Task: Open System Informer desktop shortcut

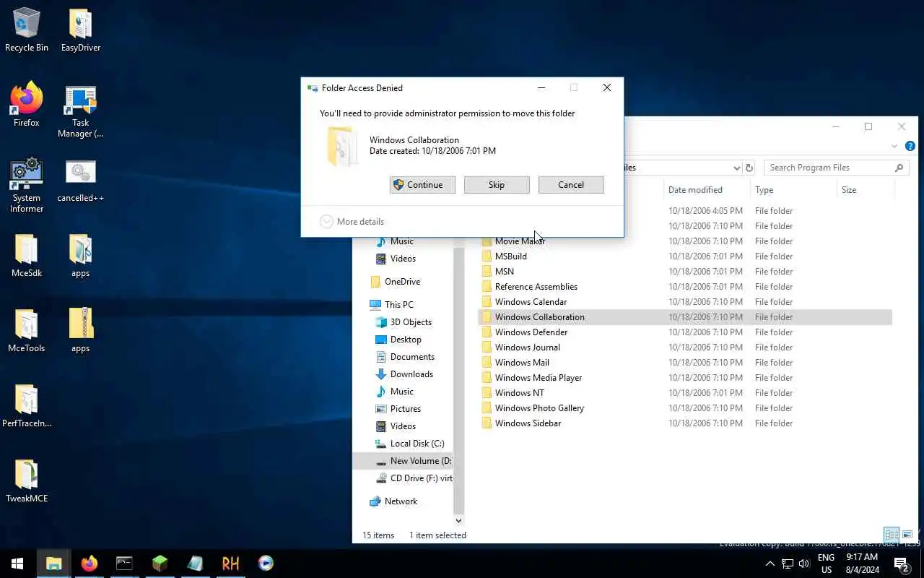Action: [x=27, y=185]
